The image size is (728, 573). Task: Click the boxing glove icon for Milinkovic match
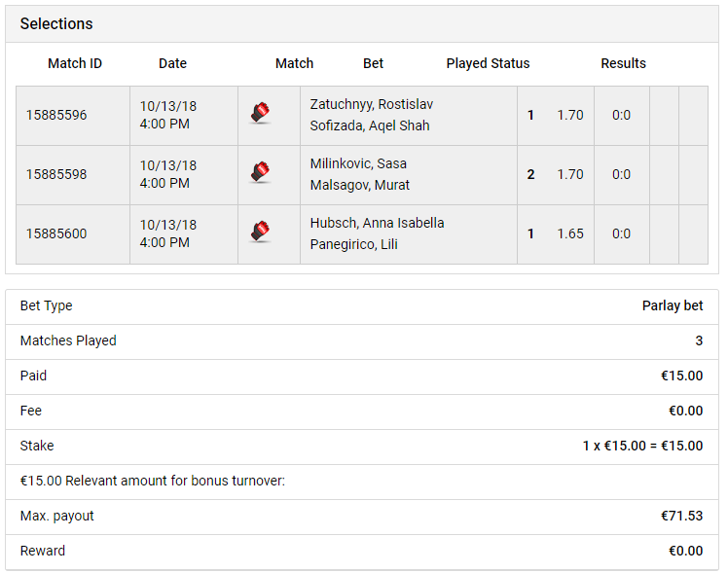[x=261, y=172]
